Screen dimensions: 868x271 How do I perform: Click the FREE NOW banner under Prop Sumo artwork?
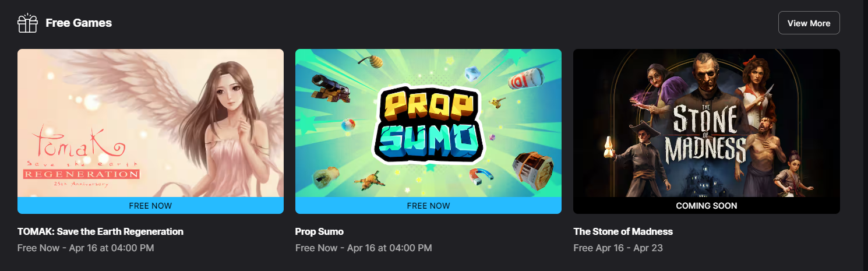coord(428,206)
